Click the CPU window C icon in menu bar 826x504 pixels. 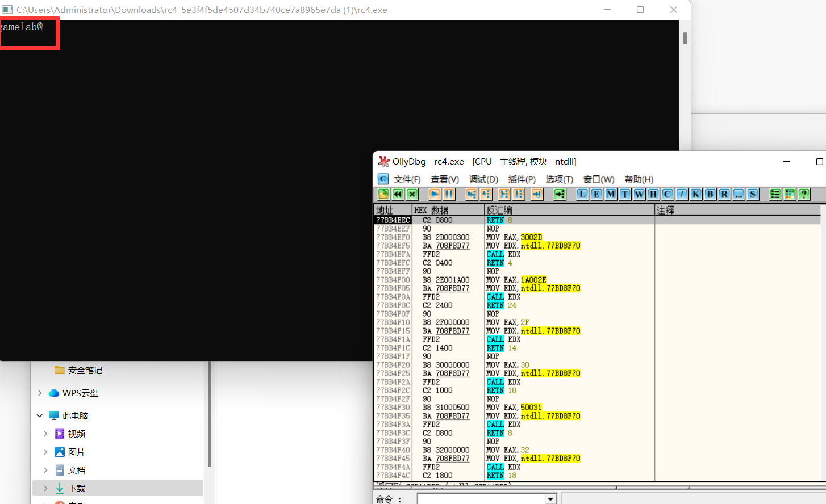pos(383,179)
